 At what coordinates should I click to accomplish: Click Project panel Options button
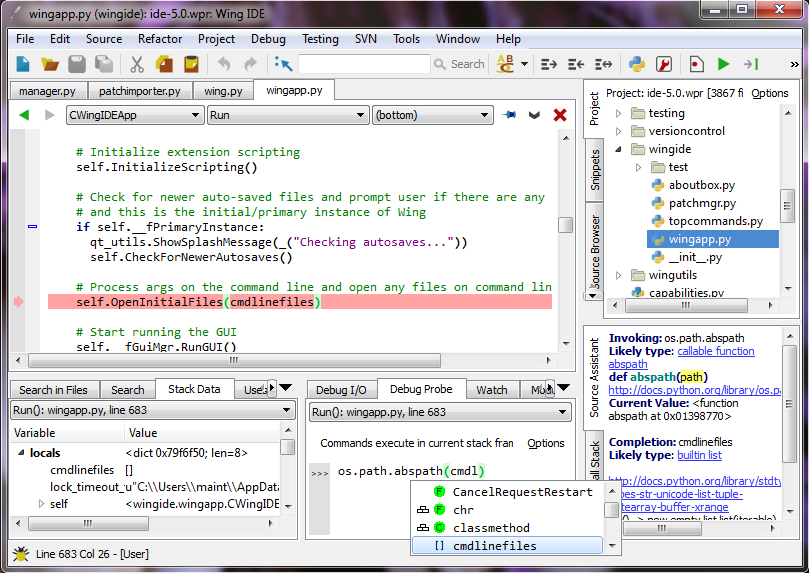[x=769, y=93]
